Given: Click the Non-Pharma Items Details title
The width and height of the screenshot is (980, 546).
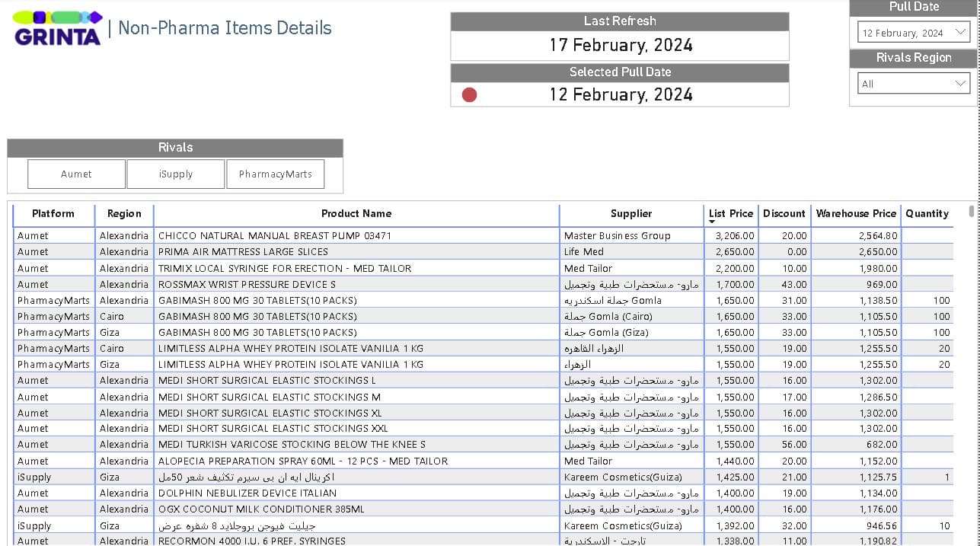Looking at the screenshot, I should tap(225, 28).
